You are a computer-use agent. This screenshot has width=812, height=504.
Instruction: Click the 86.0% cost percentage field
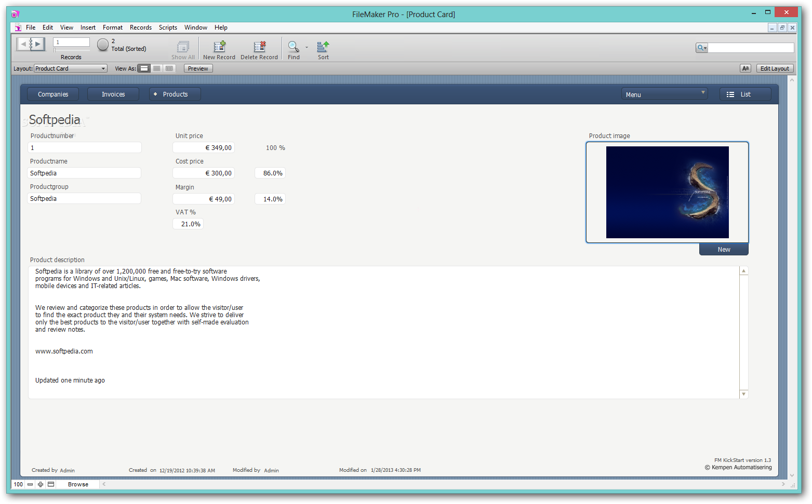point(270,173)
